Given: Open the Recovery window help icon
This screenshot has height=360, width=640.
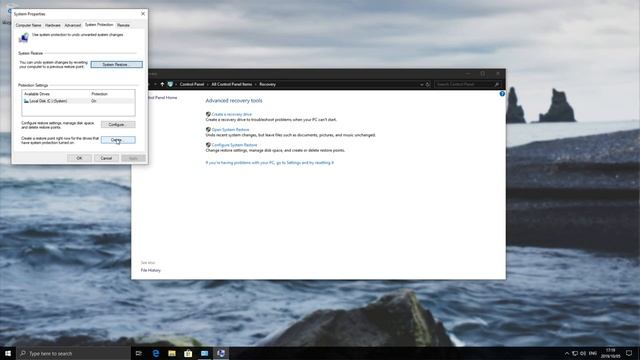Looking at the screenshot, I should 502,94.
